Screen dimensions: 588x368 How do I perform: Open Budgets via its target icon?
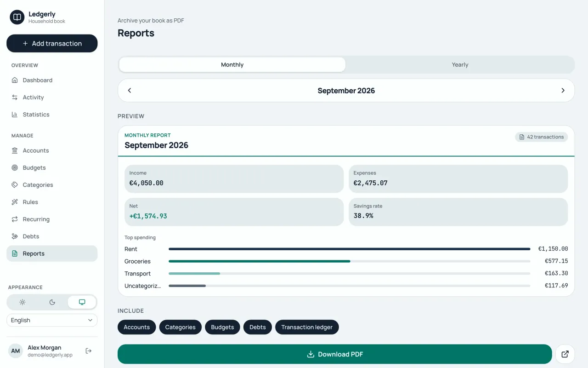(x=15, y=168)
